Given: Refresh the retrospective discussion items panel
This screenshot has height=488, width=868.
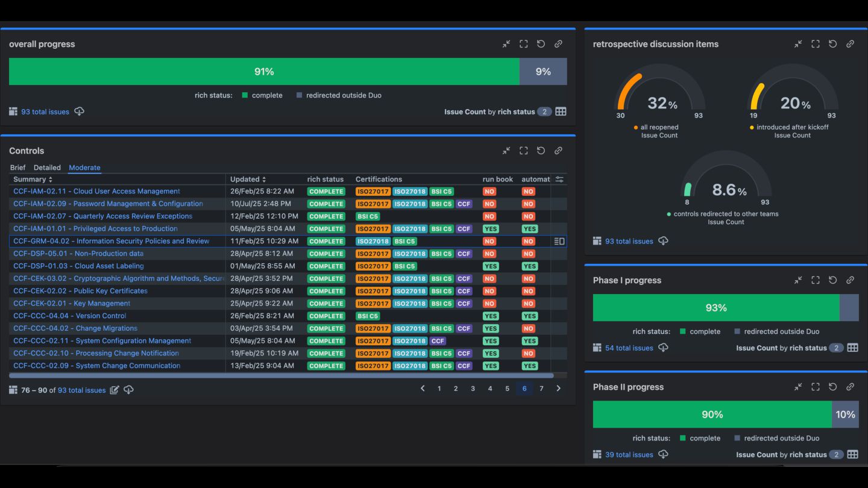Looking at the screenshot, I should click(832, 44).
